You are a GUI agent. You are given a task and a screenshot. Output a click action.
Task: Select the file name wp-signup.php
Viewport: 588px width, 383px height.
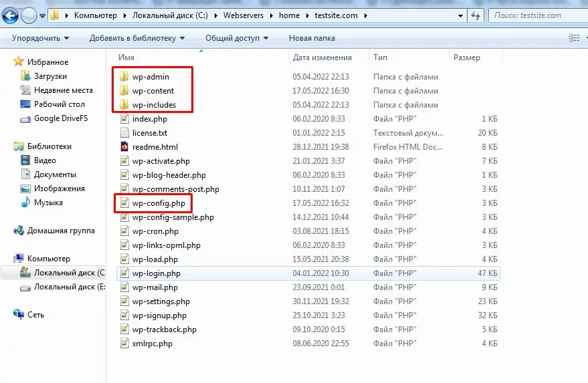pos(159,315)
